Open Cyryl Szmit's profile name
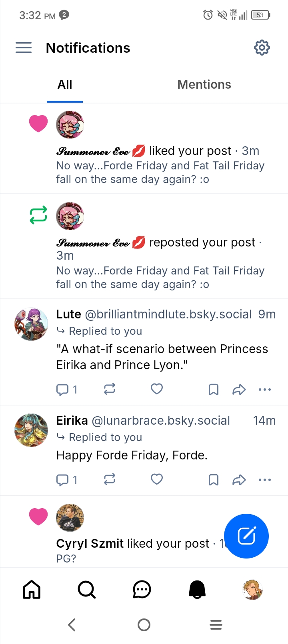288x644 pixels. click(90, 543)
